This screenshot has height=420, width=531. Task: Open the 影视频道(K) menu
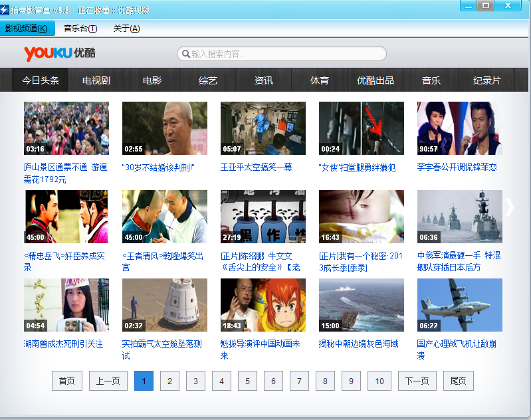click(x=27, y=28)
